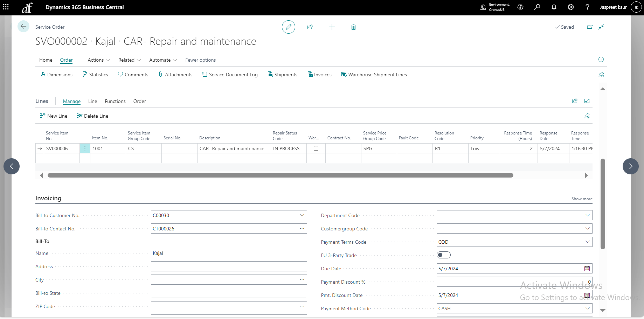Toggle the EU 3-Party Trade switch
Viewport: 644px width, 319px height.
(x=443, y=255)
